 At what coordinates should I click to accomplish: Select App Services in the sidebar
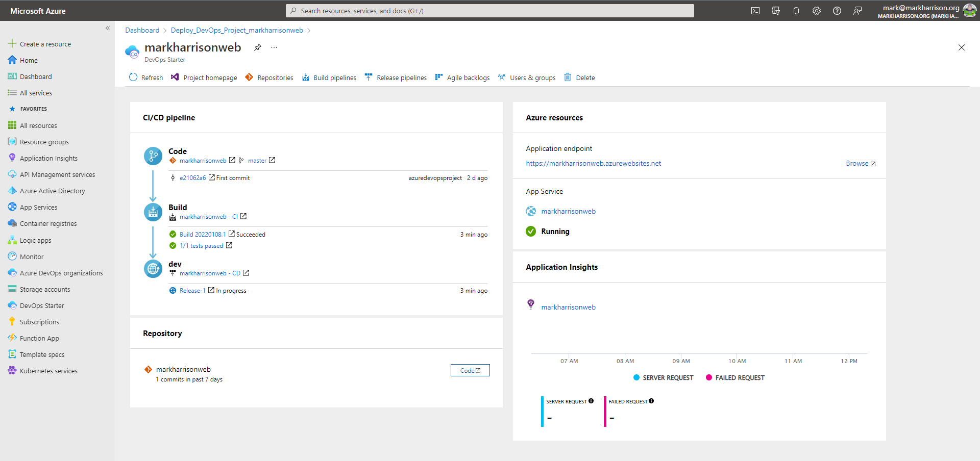tap(38, 208)
